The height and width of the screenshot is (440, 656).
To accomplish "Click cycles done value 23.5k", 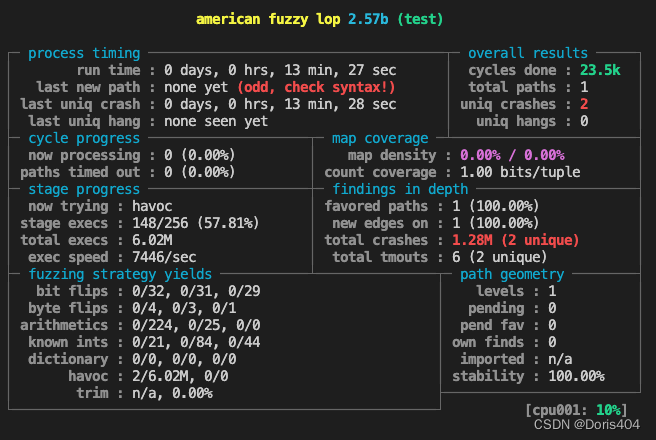I will (600, 70).
